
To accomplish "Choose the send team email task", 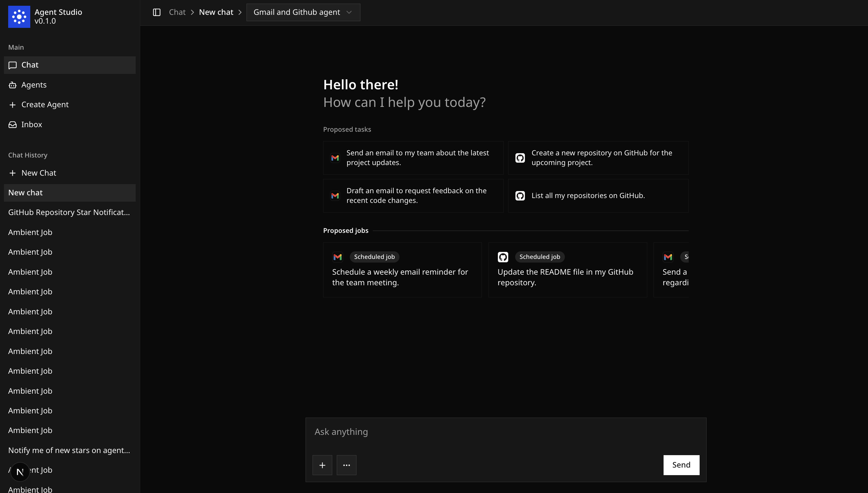I will click(x=413, y=158).
